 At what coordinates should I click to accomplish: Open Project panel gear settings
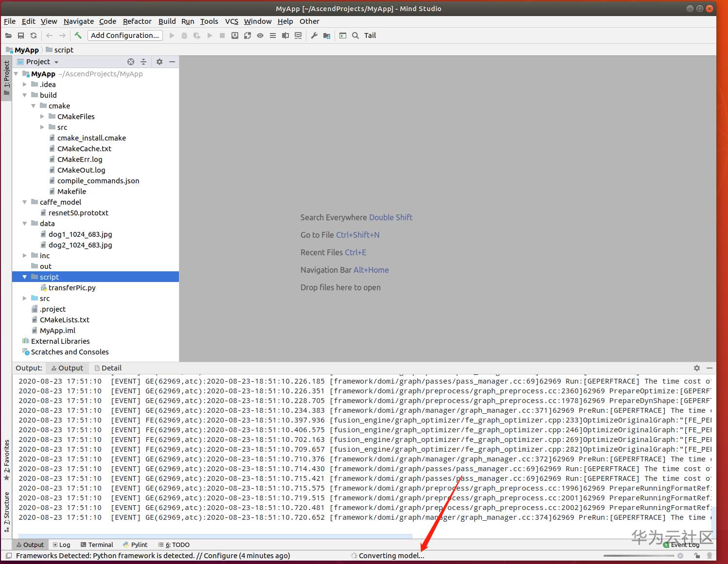(x=160, y=62)
